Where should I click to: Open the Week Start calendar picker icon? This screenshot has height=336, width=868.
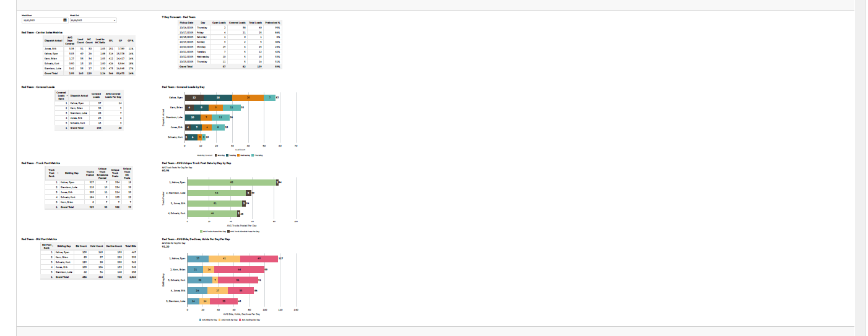tap(64, 20)
